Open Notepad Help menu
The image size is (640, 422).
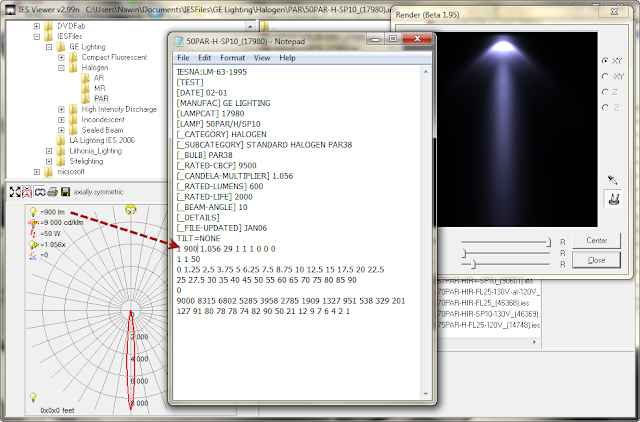click(287, 58)
